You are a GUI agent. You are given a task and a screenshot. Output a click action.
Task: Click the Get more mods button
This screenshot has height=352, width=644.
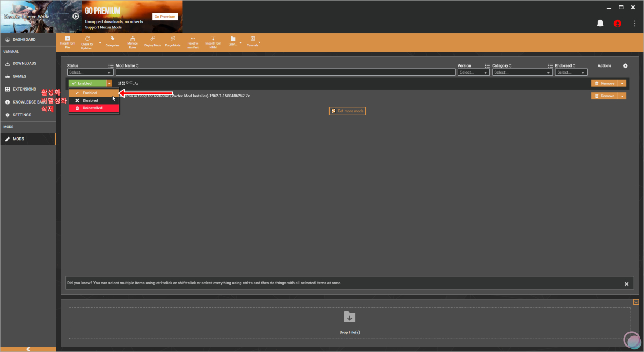tap(347, 111)
